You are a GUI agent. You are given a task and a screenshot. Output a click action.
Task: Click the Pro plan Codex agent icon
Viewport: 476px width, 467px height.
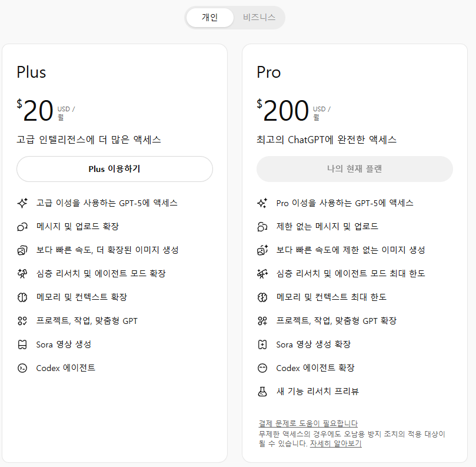pyautogui.click(x=262, y=368)
